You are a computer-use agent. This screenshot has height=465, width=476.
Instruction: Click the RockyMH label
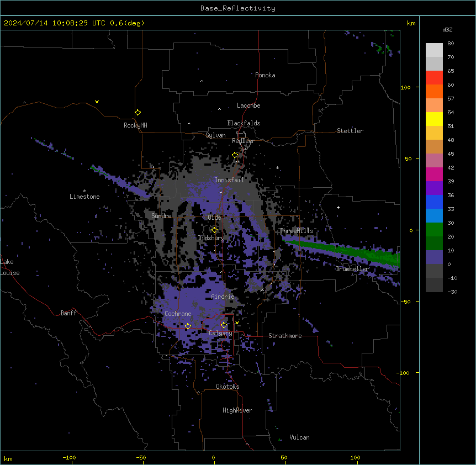(135, 125)
